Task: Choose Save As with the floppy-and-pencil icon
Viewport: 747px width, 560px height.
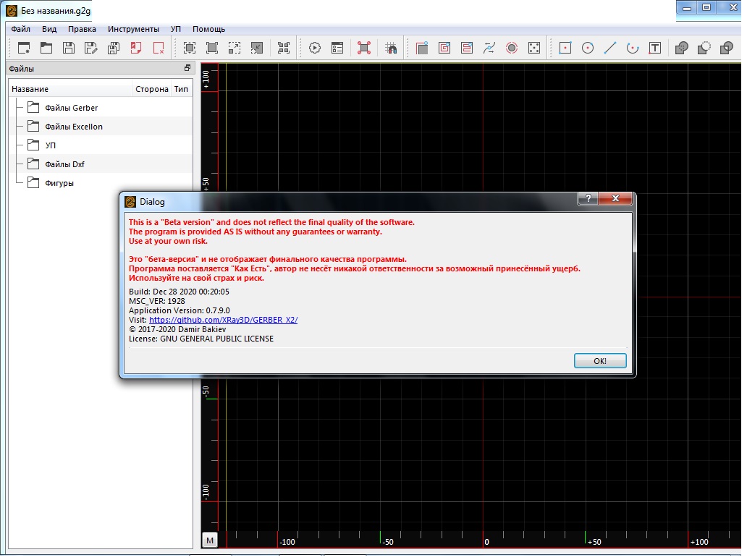Action: coord(91,48)
